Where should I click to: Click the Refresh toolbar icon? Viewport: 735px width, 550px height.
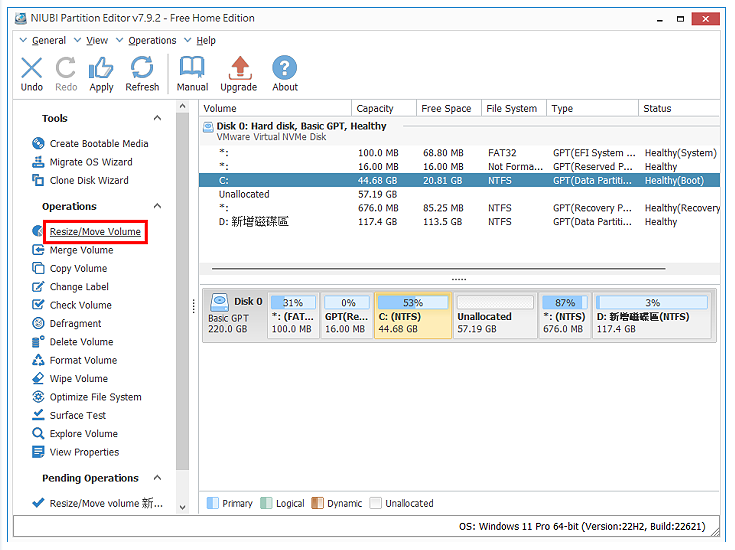point(142,68)
